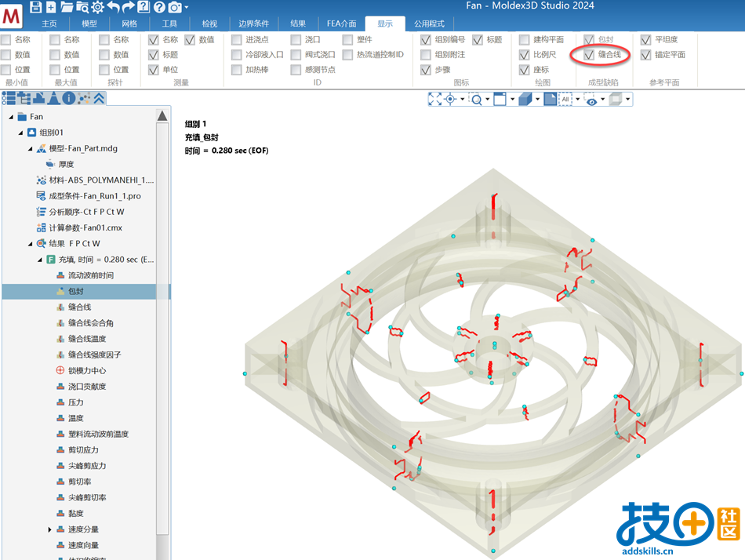Undo the last action with the undo arrow
The width and height of the screenshot is (745, 560).
point(114,6)
